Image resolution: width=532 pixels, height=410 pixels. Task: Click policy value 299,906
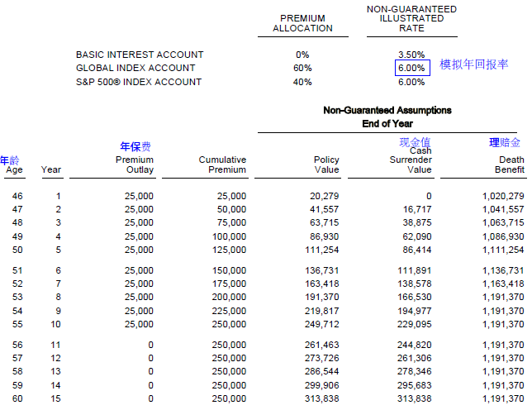321,385
